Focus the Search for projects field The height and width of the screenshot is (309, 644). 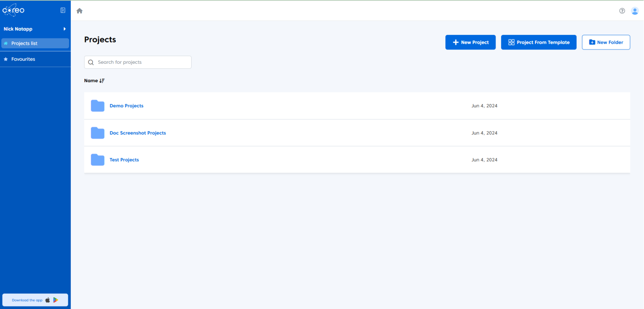click(138, 62)
